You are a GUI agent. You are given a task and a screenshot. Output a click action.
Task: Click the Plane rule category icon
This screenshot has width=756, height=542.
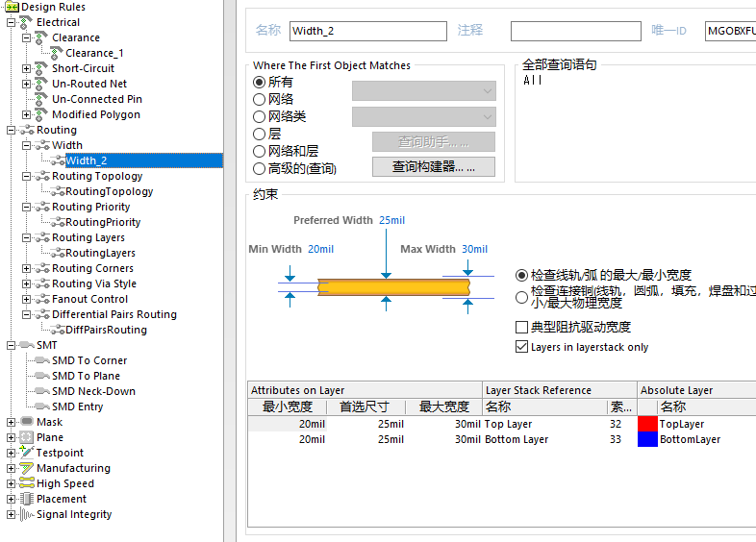(x=26, y=437)
